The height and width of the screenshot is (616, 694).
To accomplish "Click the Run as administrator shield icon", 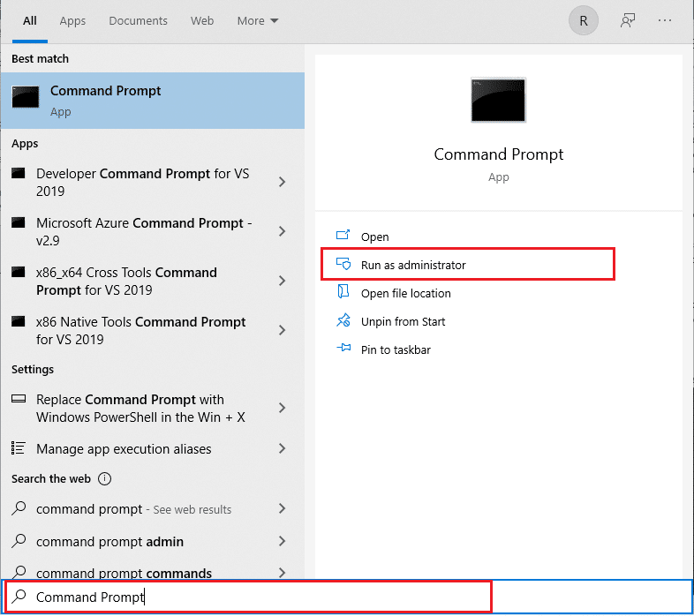I will click(343, 265).
